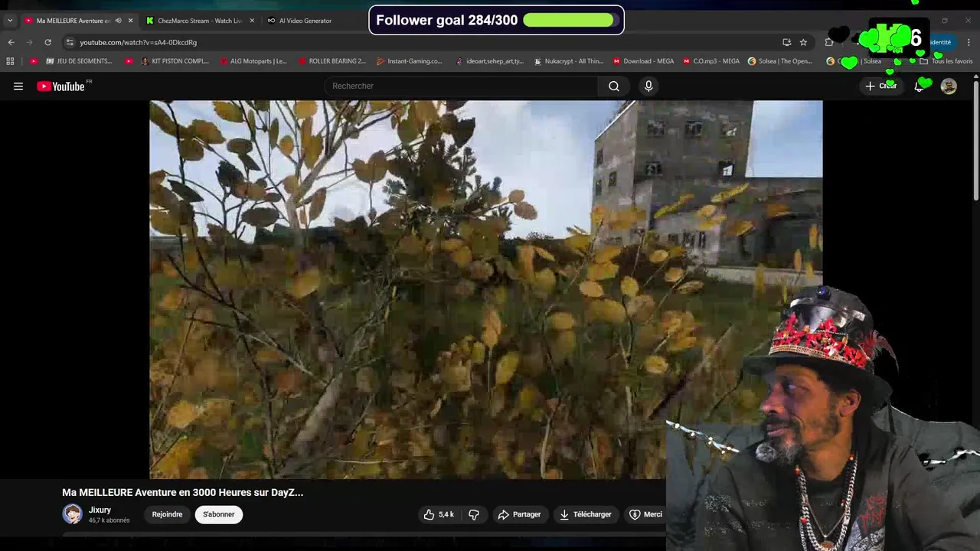Open the Nukacrypt bookmark
This screenshot has width=980, height=551.
click(568, 61)
